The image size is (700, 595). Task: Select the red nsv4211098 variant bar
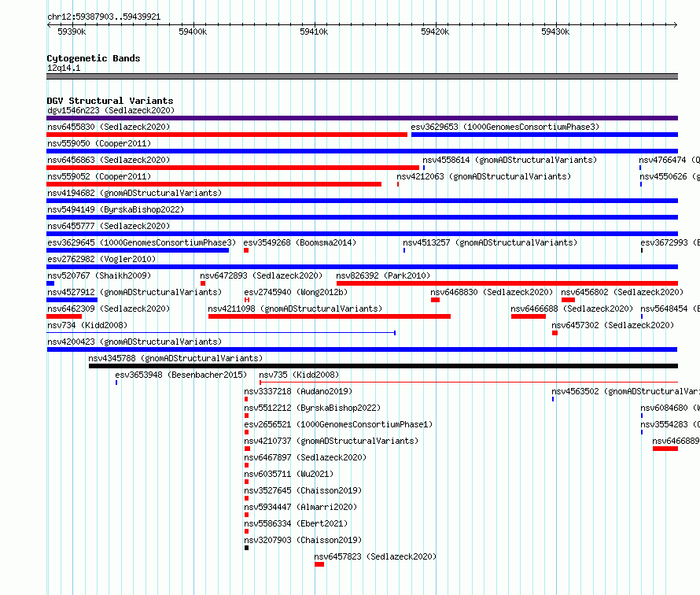pos(330,316)
